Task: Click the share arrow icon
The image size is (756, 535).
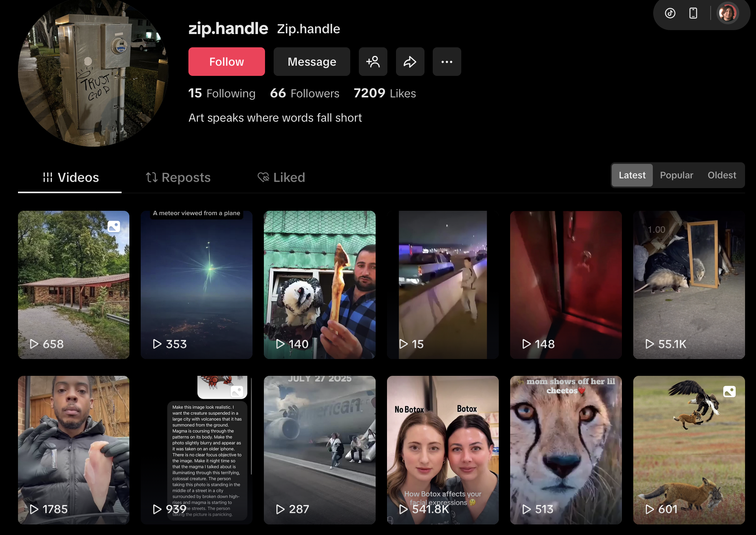Action: coord(410,62)
